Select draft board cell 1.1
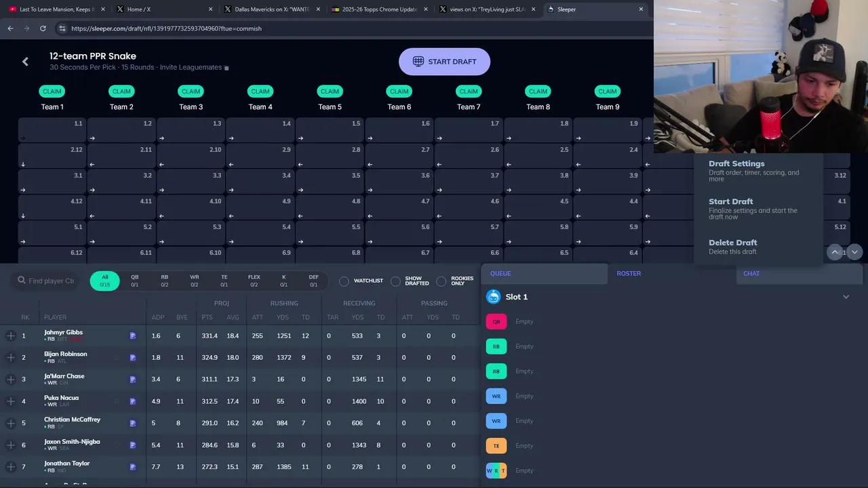Image resolution: width=868 pixels, height=488 pixels. tap(52, 130)
